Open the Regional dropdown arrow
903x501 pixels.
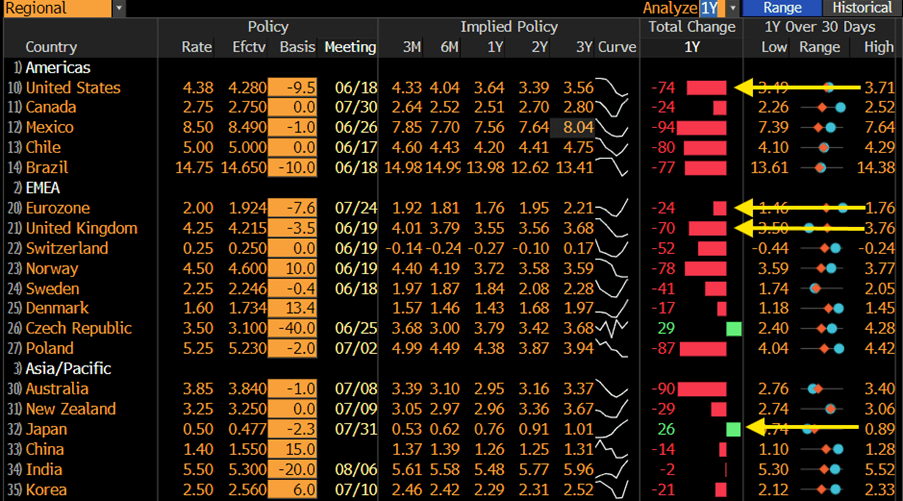coord(119,8)
